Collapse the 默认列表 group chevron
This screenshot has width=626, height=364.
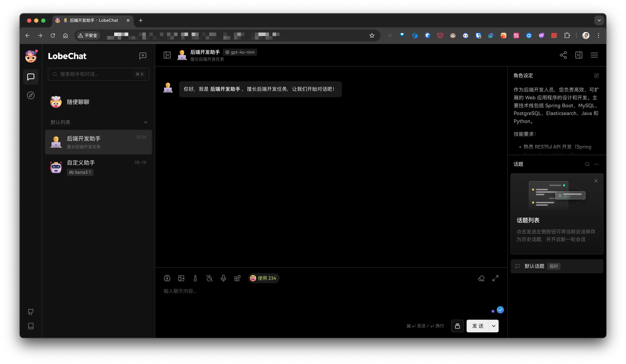pyautogui.click(x=146, y=122)
